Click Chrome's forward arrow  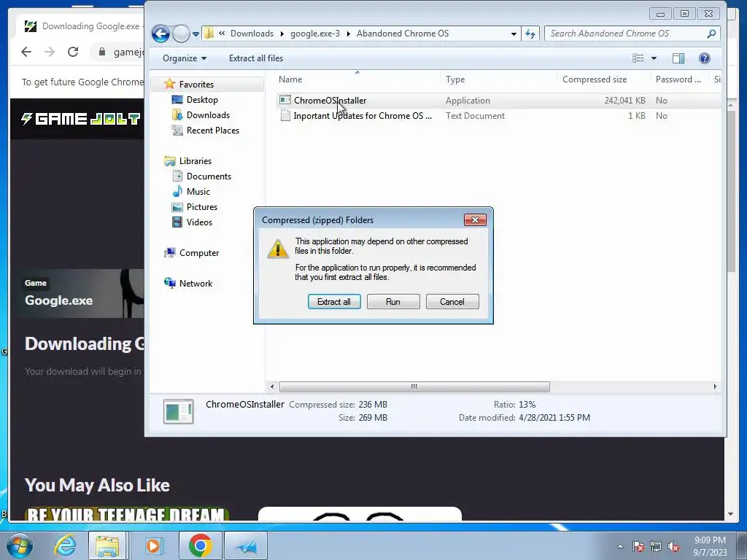[x=49, y=52]
